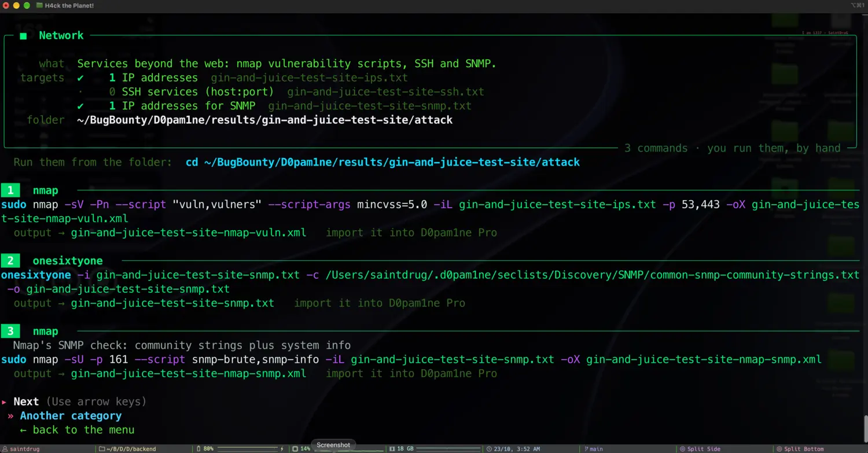Click the folder icon in the window title bar
The height and width of the screenshot is (453, 868).
pyautogui.click(x=39, y=5)
